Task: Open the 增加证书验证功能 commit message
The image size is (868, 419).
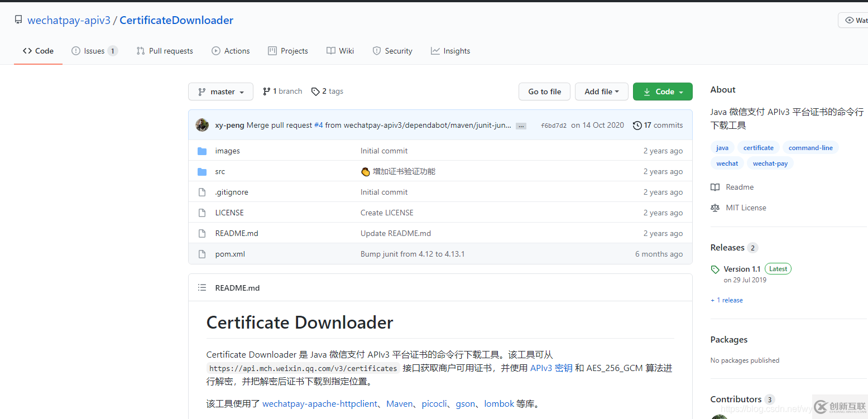Action: point(404,171)
